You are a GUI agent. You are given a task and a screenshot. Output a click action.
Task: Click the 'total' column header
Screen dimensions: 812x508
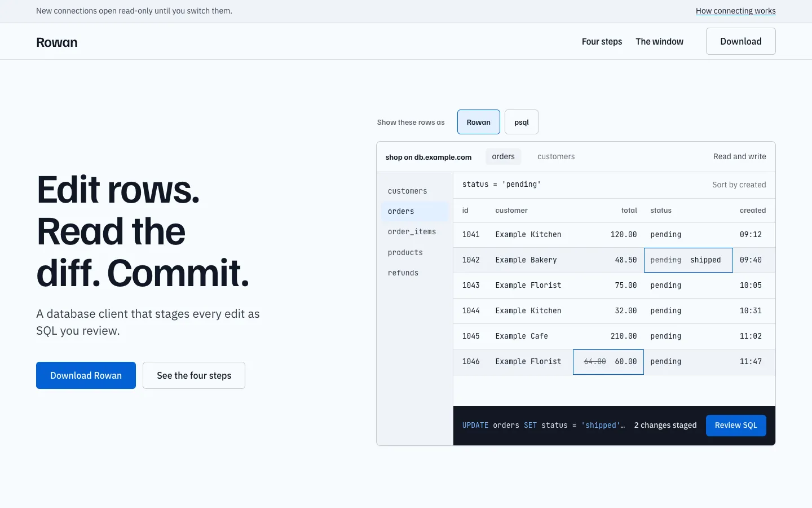click(x=629, y=211)
